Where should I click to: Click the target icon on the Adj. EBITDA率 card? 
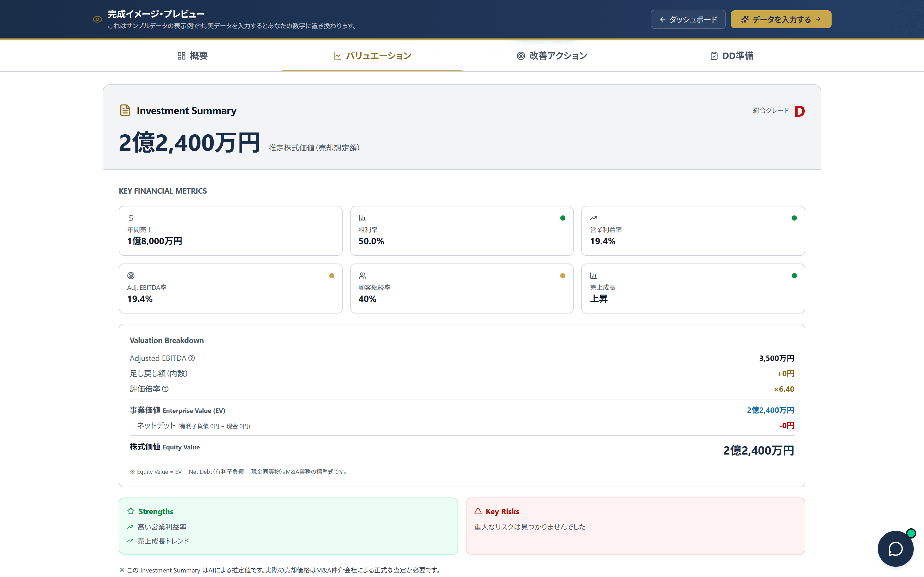[130, 275]
